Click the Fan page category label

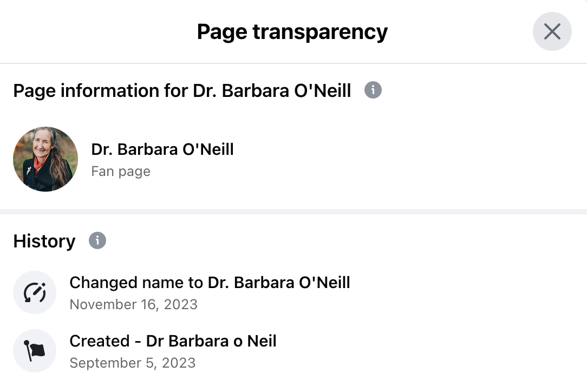point(121,171)
